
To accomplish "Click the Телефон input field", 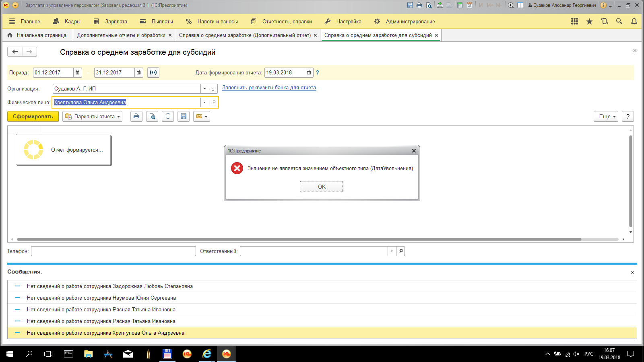I will 114,251.
